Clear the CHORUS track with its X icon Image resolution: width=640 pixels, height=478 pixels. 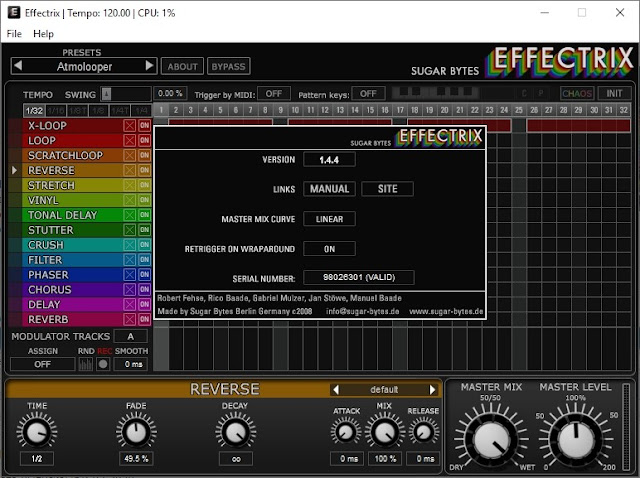click(130, 289)
